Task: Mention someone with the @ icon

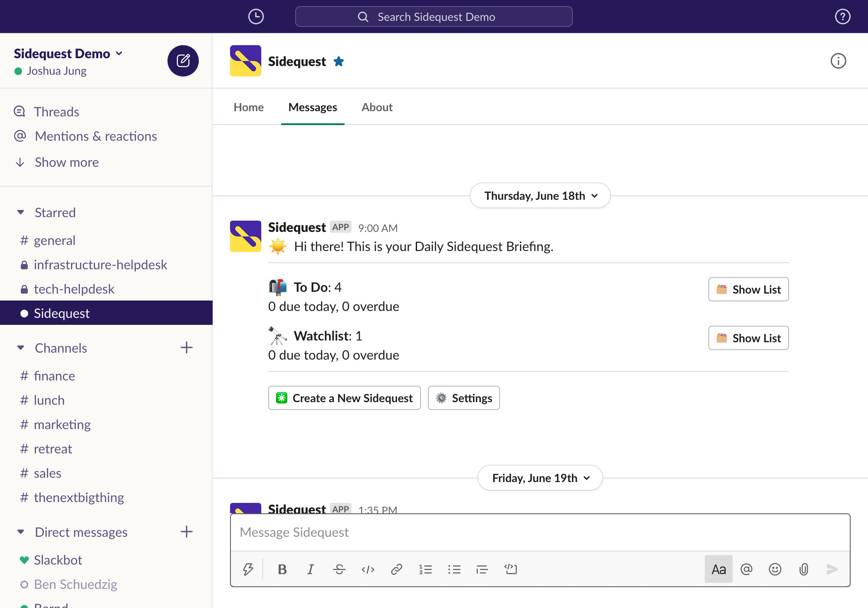Action: (x=746, y=569)
